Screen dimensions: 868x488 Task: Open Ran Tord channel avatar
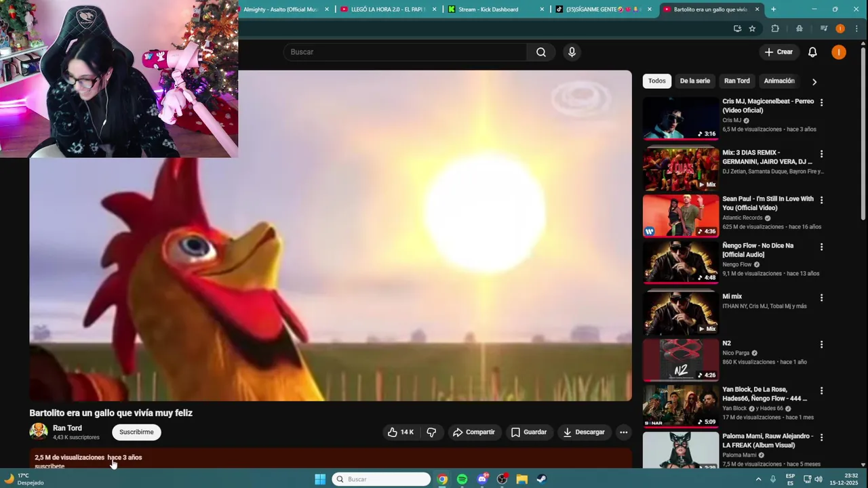(39, 431)
